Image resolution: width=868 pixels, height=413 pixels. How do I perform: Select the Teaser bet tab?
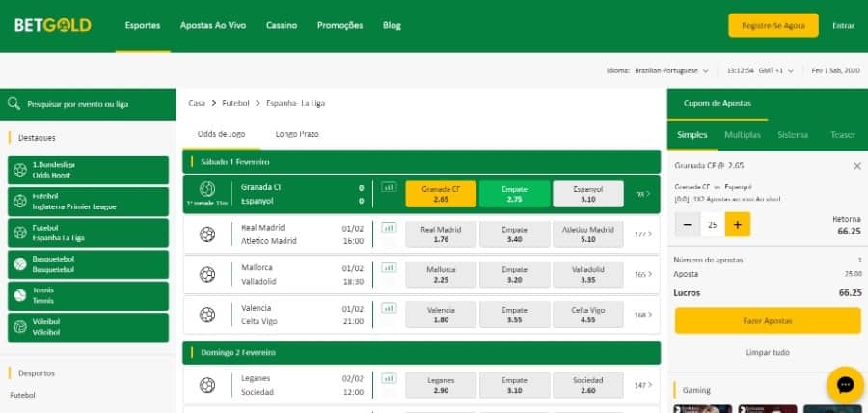pos(843,135)
